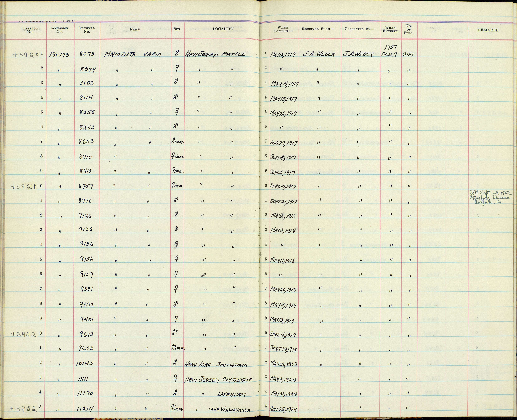
Task: Click original number 8258
Action: [x=87, y=112]
